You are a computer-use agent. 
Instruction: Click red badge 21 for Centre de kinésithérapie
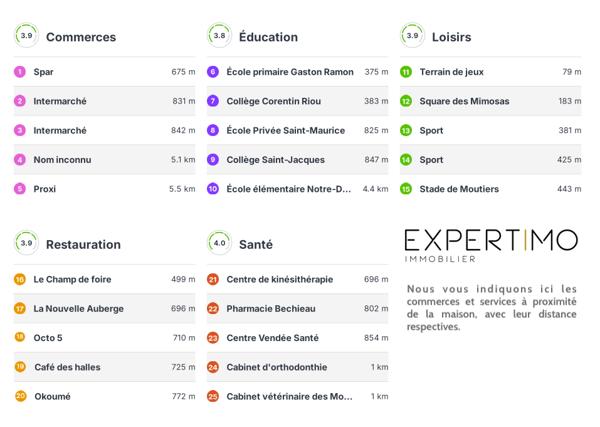[213, 280]
